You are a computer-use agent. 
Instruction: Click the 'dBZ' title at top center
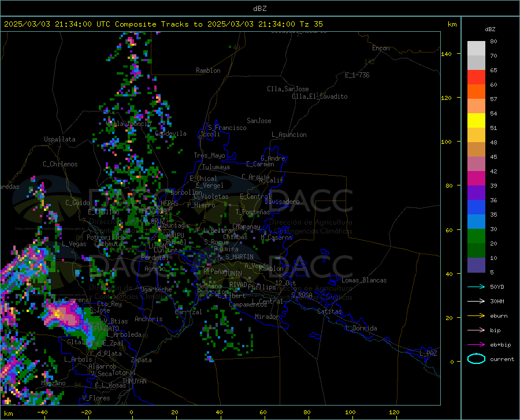tap(259, 9)
